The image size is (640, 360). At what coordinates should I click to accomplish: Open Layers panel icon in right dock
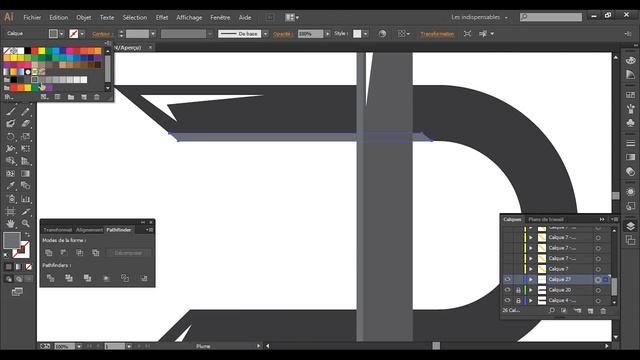click(x=630, y=226)
